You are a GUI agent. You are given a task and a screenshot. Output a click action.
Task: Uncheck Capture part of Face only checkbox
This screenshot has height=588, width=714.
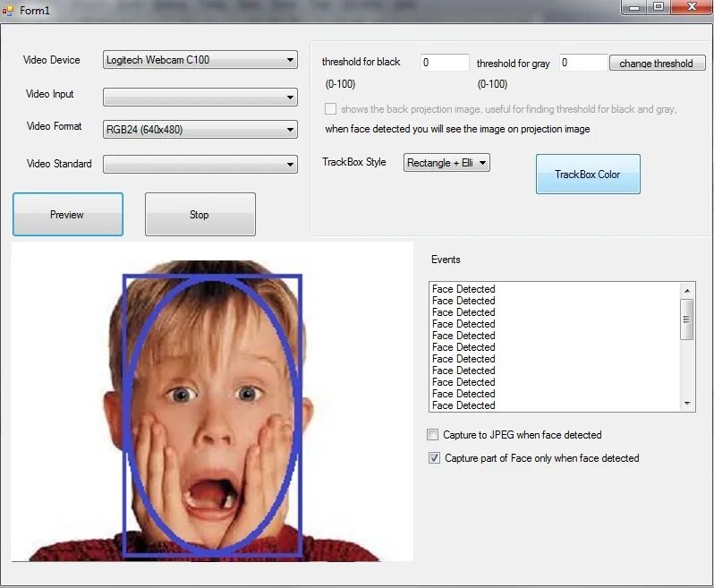[435, 457]
